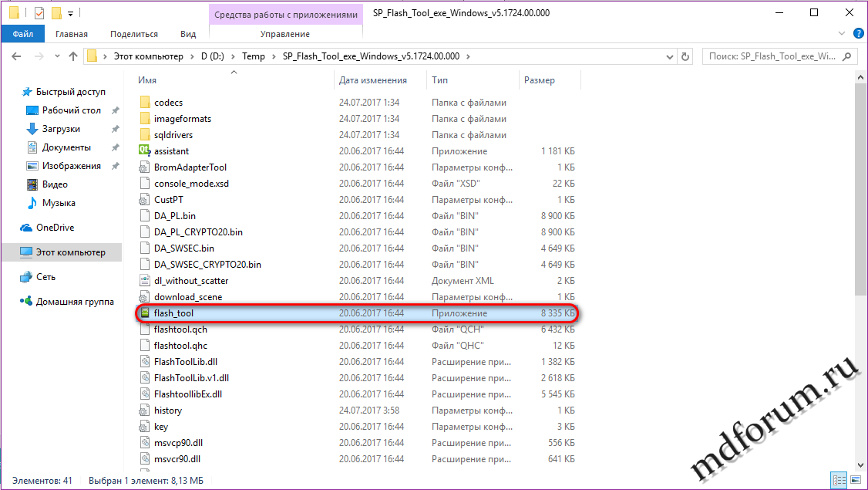Click the Temp breadcrumb in address path
The width and height of the screenshot is (868, 490).
pyautogui.click(x=253, y=56)
